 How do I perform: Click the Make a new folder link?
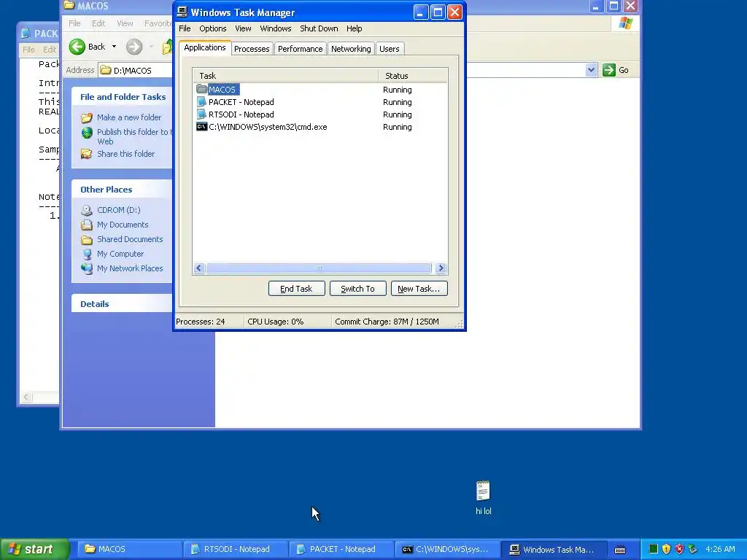[x=129, y=117]
